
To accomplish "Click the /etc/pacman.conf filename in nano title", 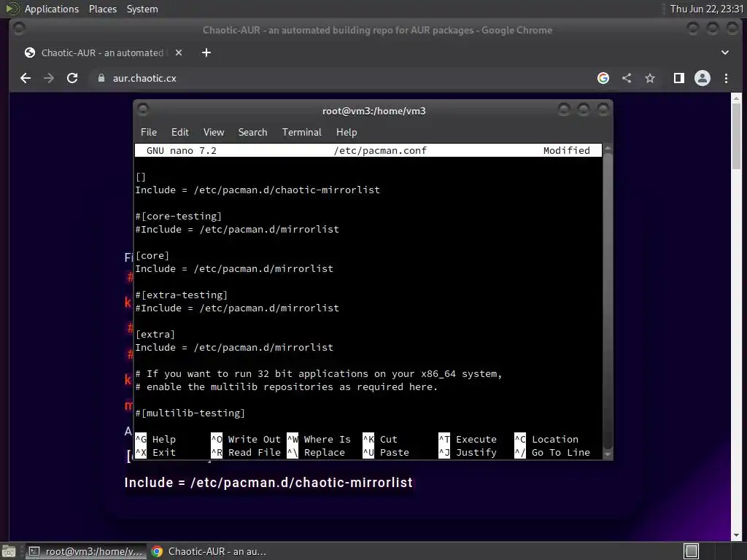I will pos(380,150).
